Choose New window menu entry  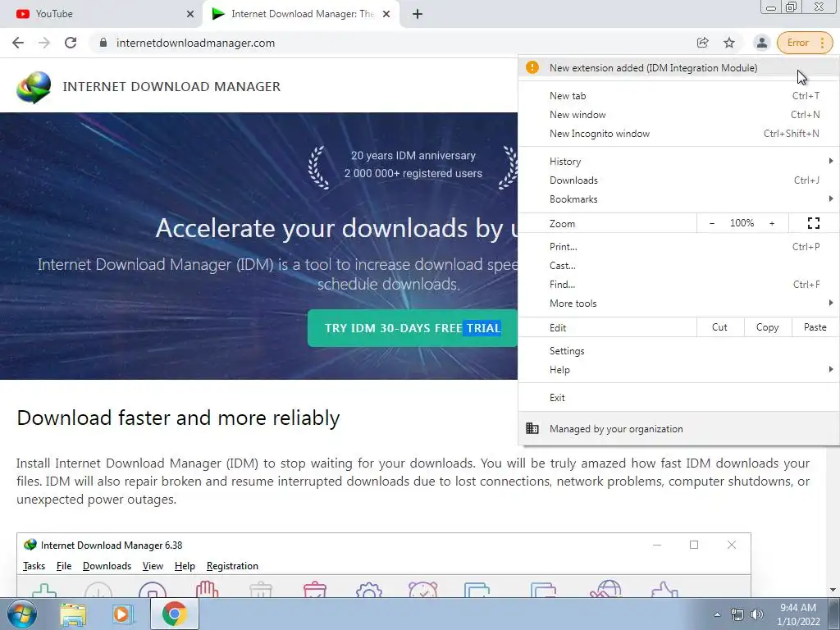[678, 115]
